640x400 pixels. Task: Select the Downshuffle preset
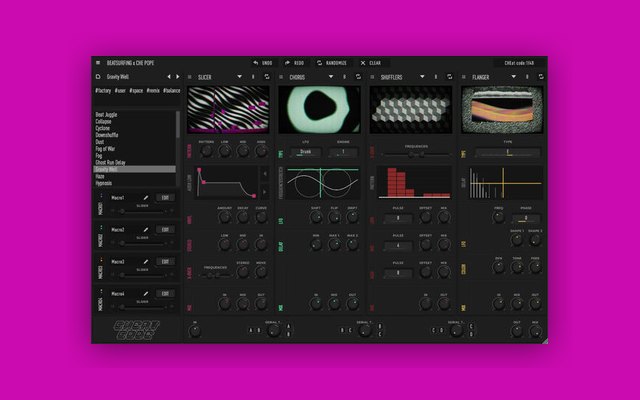click(107, 135)
